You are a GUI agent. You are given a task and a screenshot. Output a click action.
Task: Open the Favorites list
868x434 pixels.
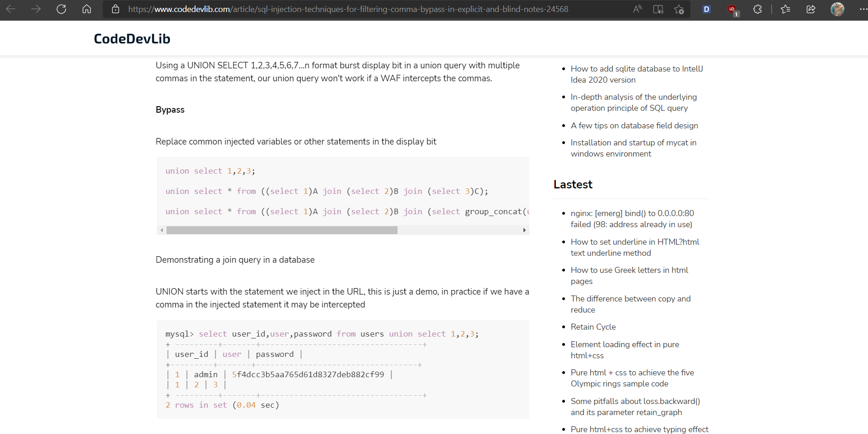[x=785, y=9]
